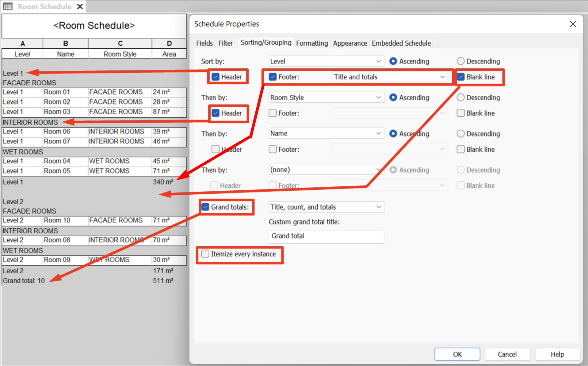588x366 pixels.
Task: Open the Sort by Level dropdown
Action: tap(326, 61)
